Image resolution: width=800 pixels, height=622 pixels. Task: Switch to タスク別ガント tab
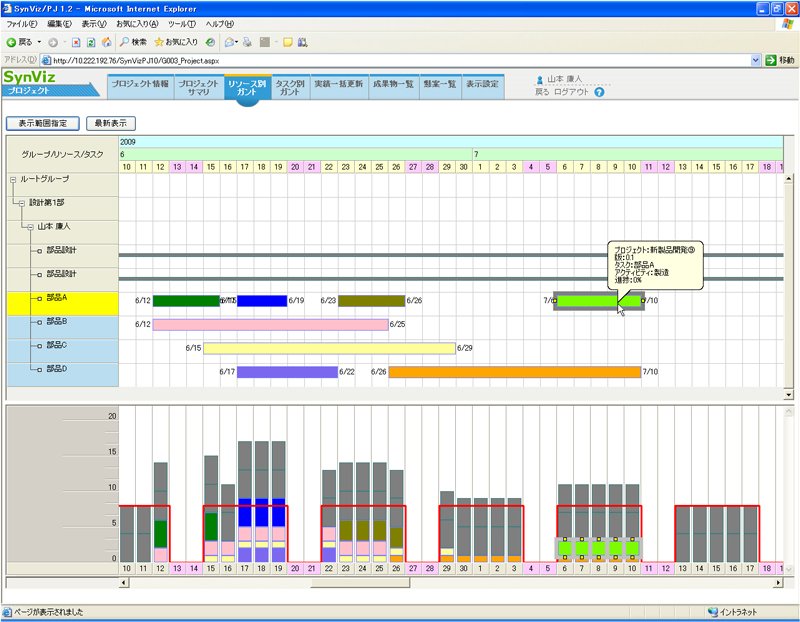tap(290, 87)
